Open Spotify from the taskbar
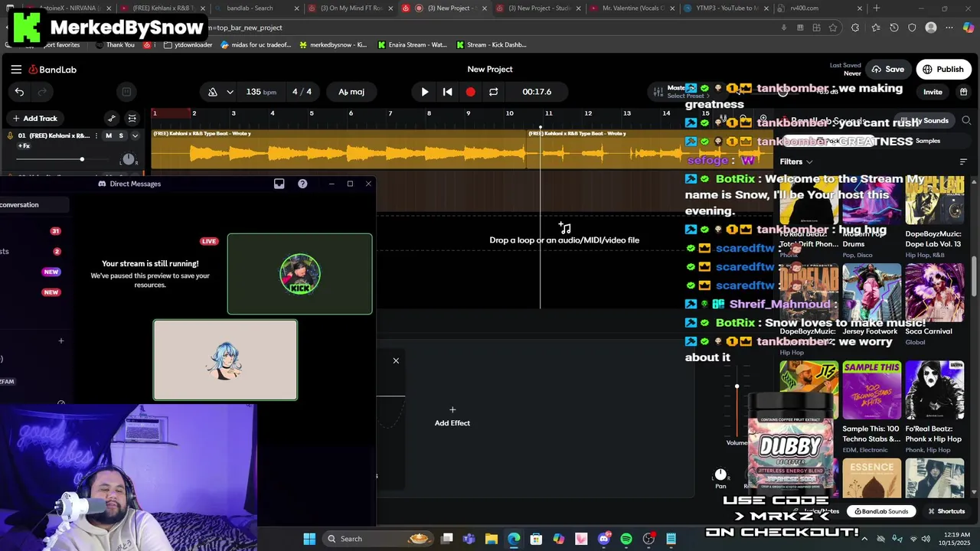The image size is (980, 551). [x=626, y=539]
